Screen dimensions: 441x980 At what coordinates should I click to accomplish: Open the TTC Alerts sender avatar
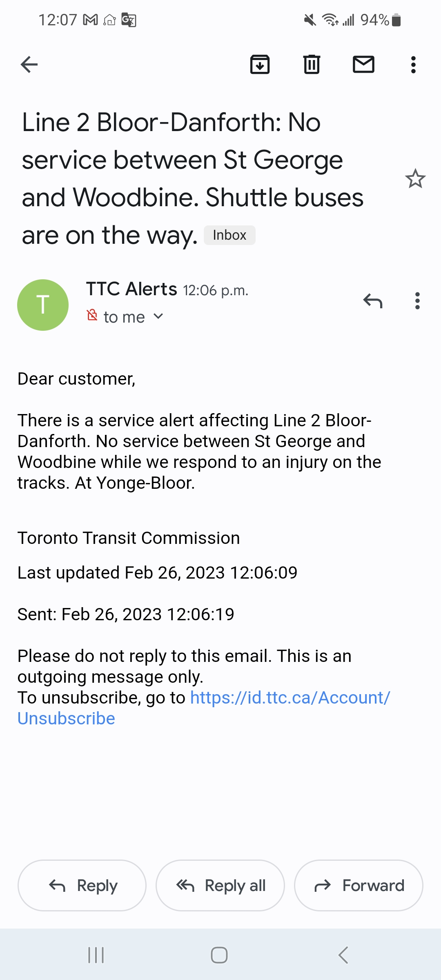click(x=43, y=305)
